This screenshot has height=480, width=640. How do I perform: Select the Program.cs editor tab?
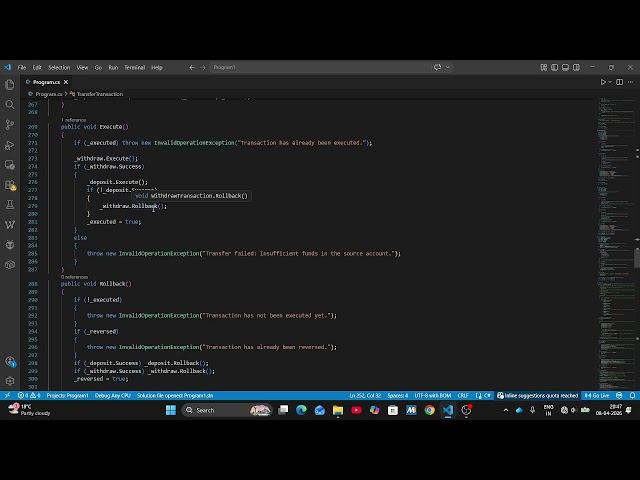47,82
